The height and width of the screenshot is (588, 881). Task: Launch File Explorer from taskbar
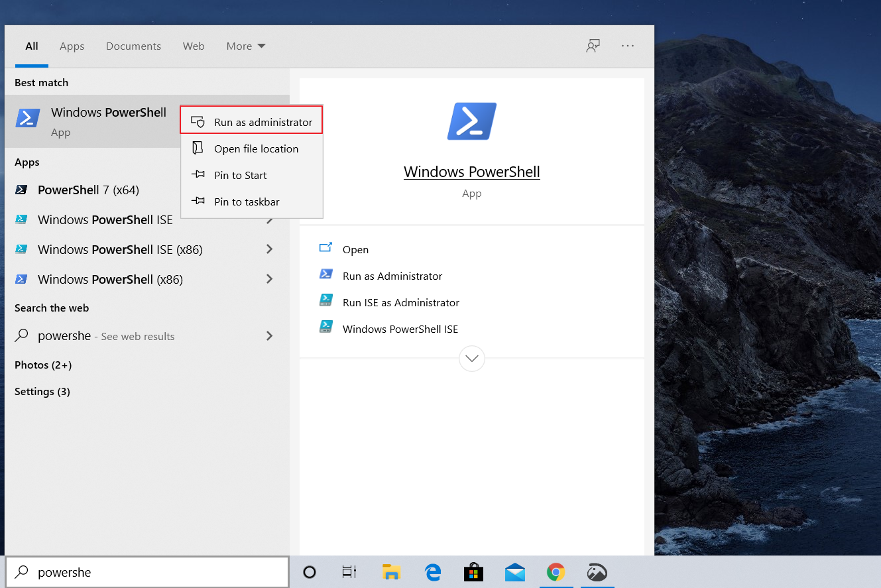click(x=391, y=572)
